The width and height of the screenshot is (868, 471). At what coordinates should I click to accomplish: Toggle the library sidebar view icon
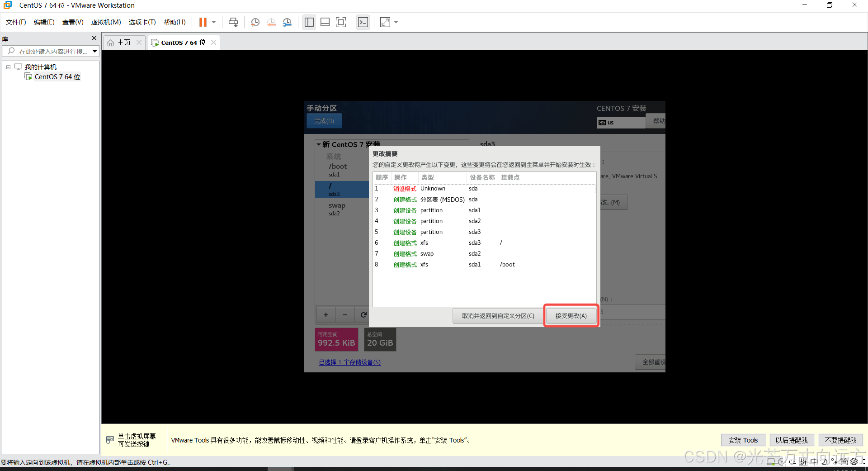point(309,22)
